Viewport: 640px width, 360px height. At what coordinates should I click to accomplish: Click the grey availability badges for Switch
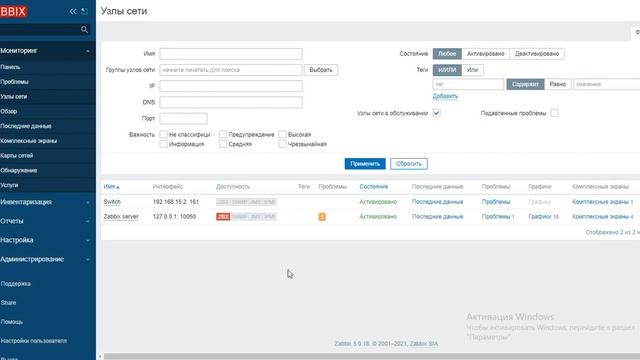click(x=246, y=202)
